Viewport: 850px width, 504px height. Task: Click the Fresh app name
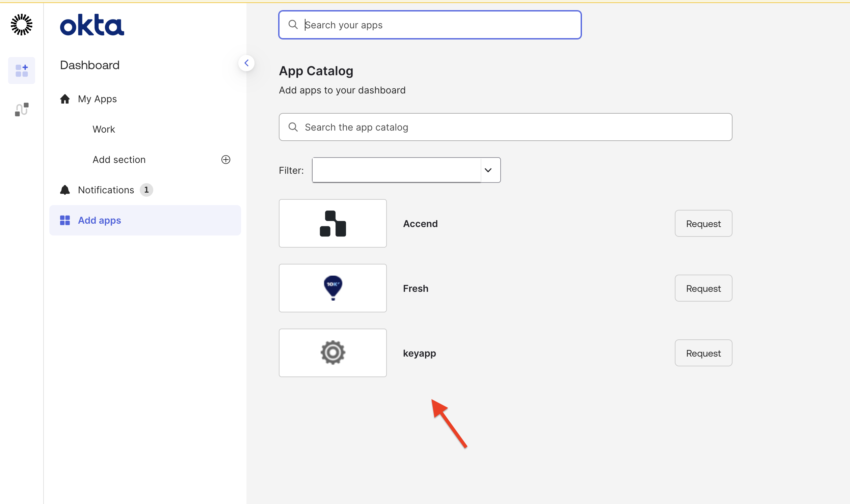pos(416,288)
